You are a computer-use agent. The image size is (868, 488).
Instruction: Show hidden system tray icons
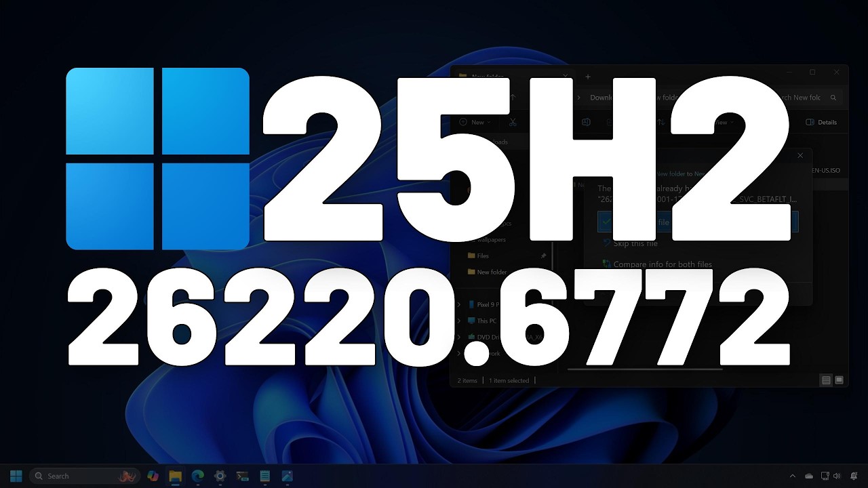click(x=792, y=476)
